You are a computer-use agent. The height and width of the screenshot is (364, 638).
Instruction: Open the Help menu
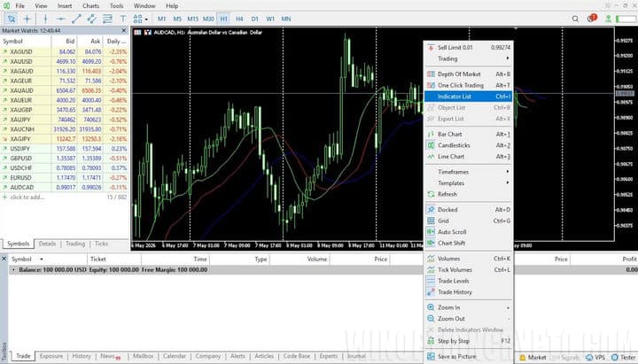(172, 5)
